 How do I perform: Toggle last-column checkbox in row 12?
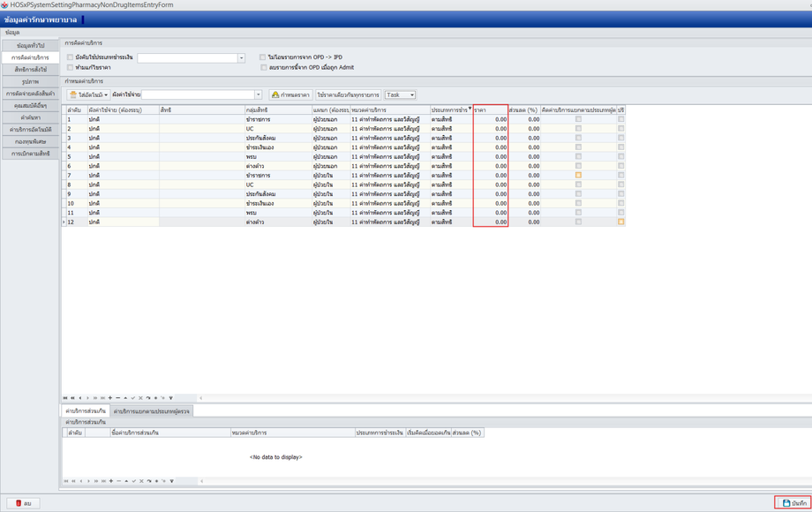(x=620, y=222)
